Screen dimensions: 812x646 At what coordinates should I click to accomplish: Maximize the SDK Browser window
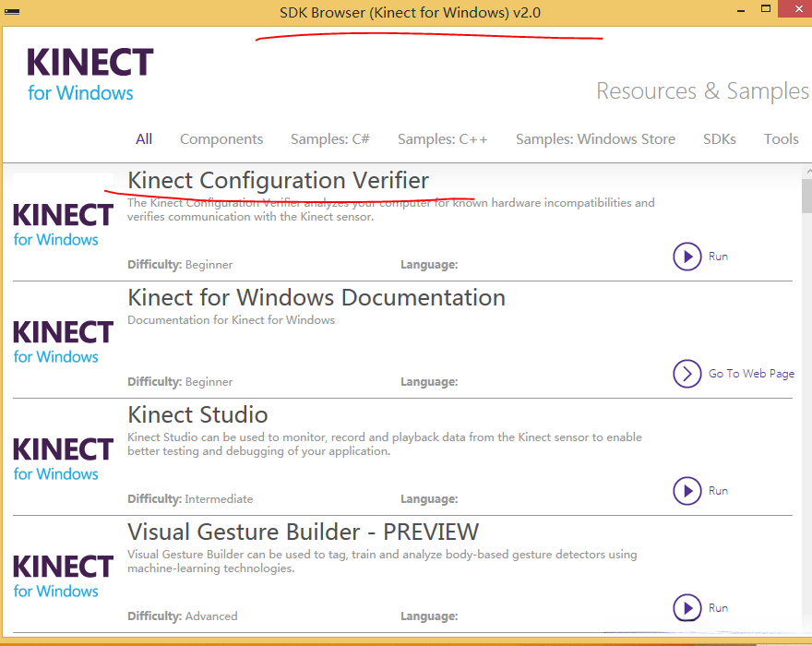click(766, 9)
